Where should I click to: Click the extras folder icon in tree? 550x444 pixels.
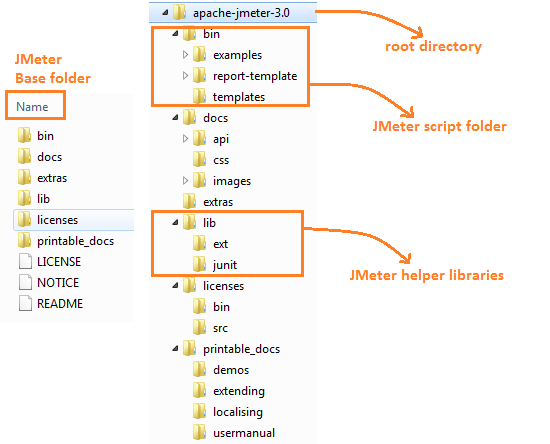point(189,202)
